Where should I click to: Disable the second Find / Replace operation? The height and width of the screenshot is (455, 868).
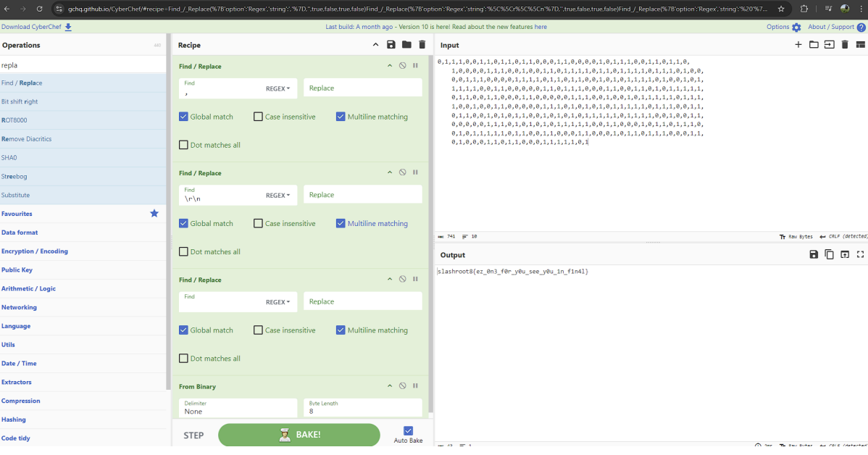pyautogui.click(x=402, y=172)
